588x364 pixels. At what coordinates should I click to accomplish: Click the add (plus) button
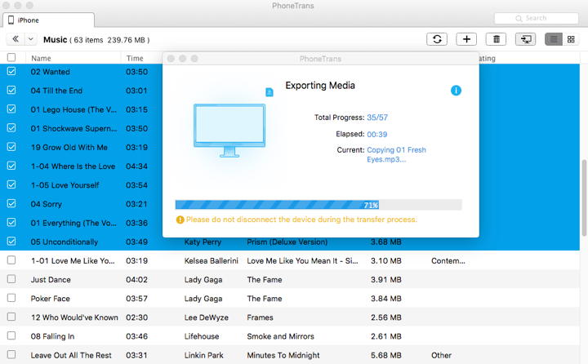[x=466, y=39]
